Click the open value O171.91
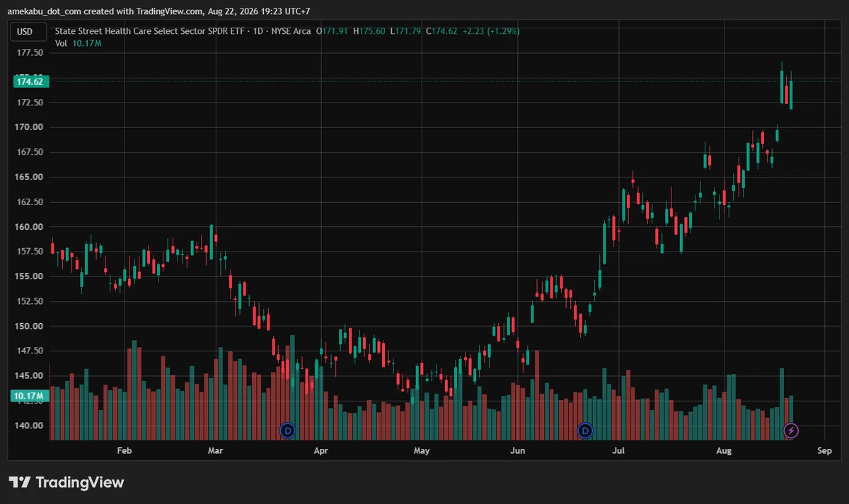 [x=333, y=31]
